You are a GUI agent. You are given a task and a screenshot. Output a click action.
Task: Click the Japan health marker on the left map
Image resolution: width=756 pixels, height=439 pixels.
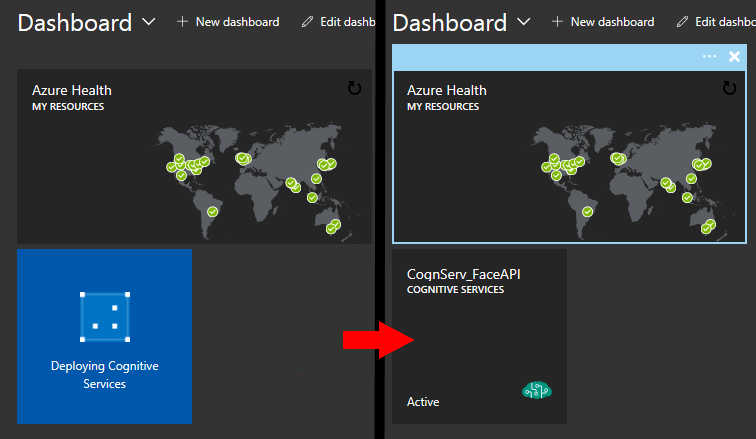tap(326, 164)
